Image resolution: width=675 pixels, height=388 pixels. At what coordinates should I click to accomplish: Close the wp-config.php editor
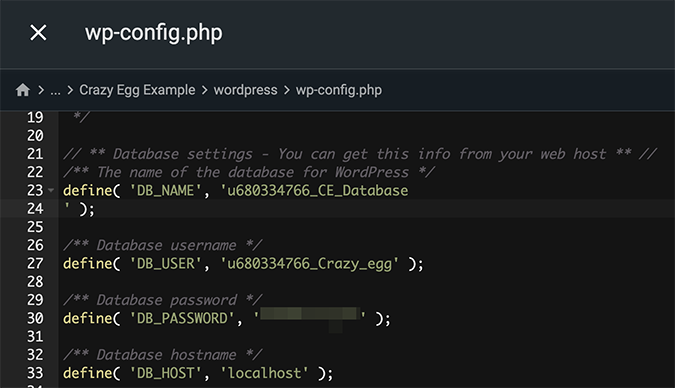click(x=38, y=33)
